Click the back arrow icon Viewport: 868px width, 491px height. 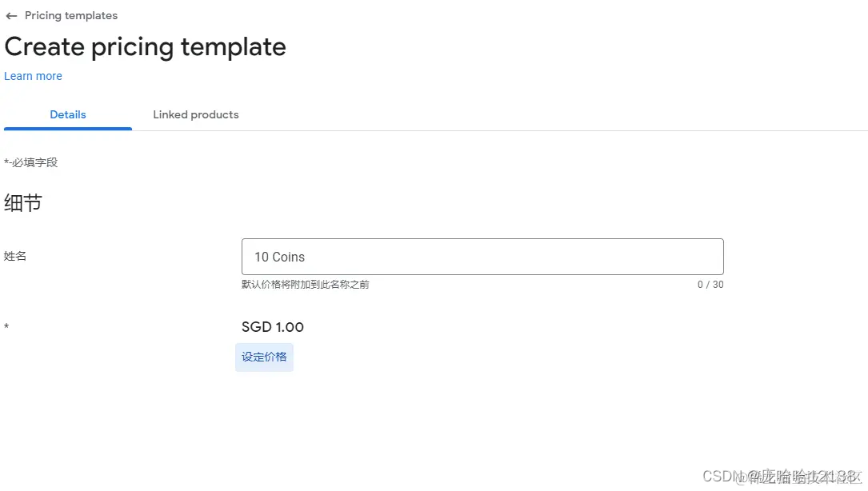click(x=11, y=16)
